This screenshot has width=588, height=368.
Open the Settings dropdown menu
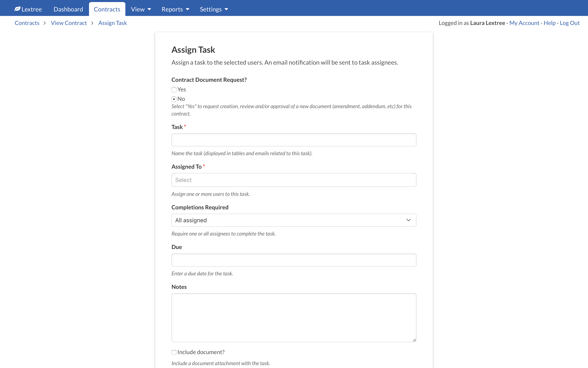point(214,9)
